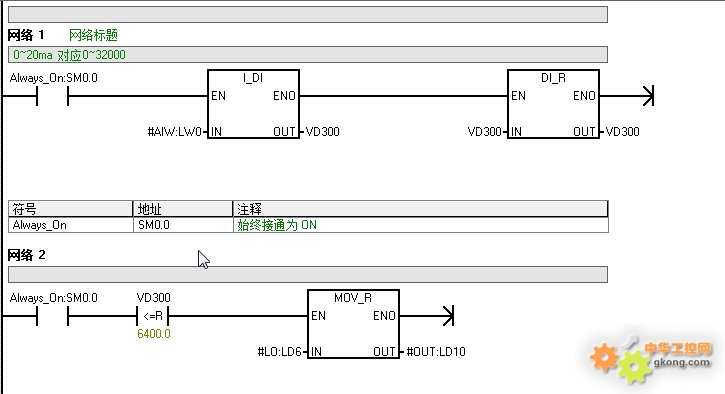The image size is (725, 394).
Task: Select the Always_On SM0.0 contact in Network 1
Action: point(52,96)
